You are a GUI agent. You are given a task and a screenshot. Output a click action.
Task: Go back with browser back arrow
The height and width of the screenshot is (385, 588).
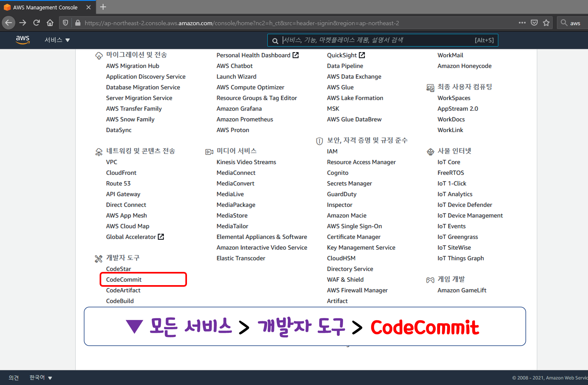tap(9, 23)
